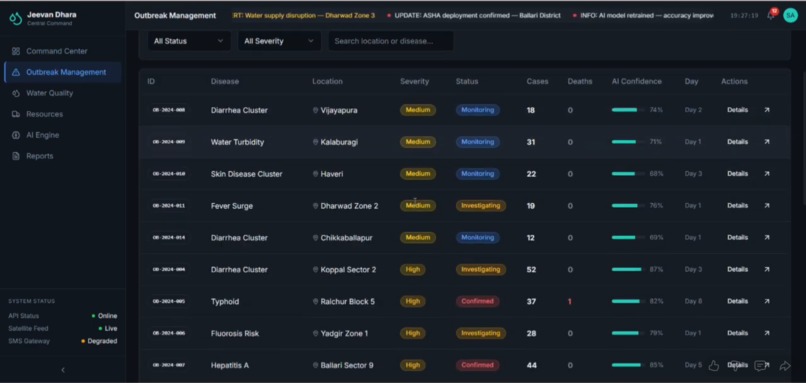
Task: Click the location pin beside Vijayapura
Action: 316,111
